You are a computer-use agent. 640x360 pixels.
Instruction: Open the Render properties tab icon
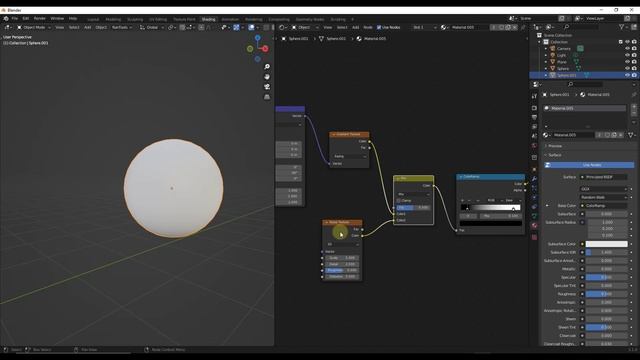(x=534, y=108)
